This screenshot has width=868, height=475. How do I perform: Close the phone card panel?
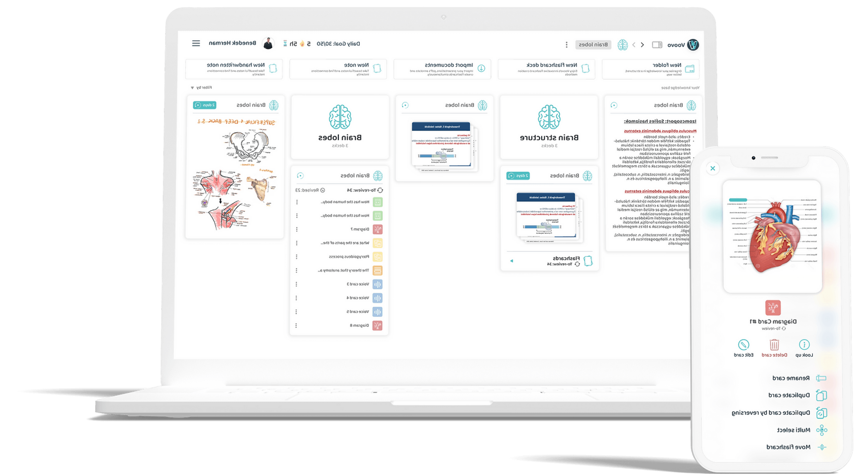[x=713, y=168]
